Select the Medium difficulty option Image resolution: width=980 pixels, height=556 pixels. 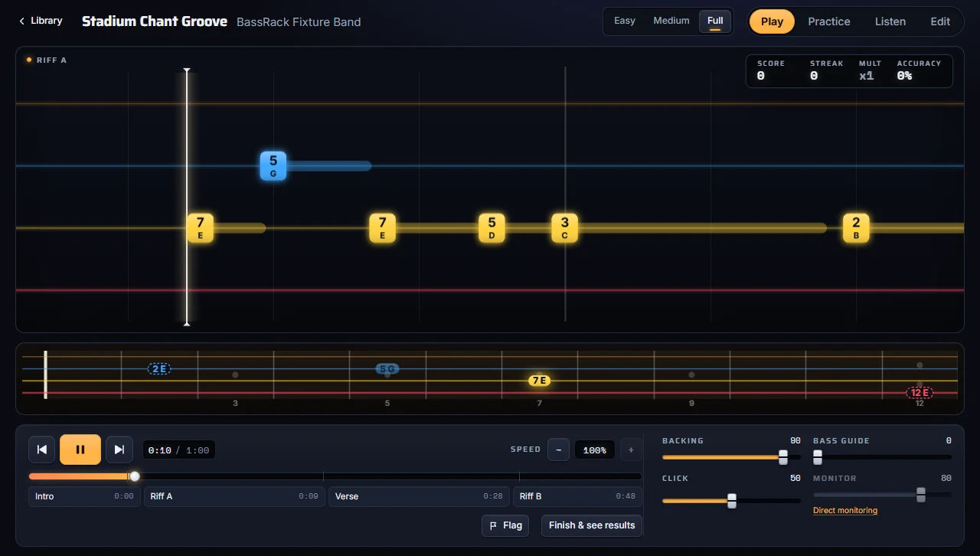tap(671, 21)
